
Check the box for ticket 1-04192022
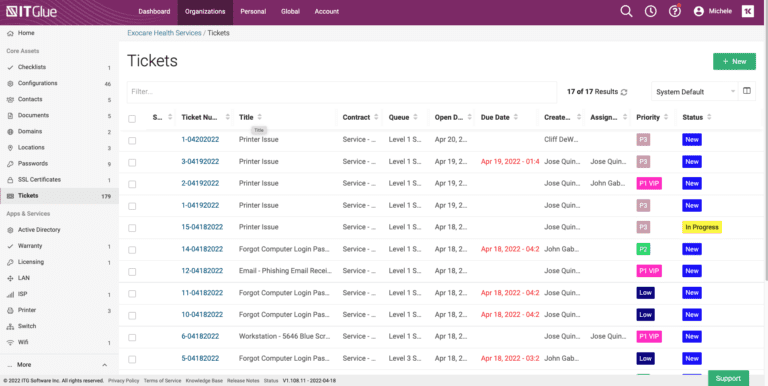[x=132, y=206]
